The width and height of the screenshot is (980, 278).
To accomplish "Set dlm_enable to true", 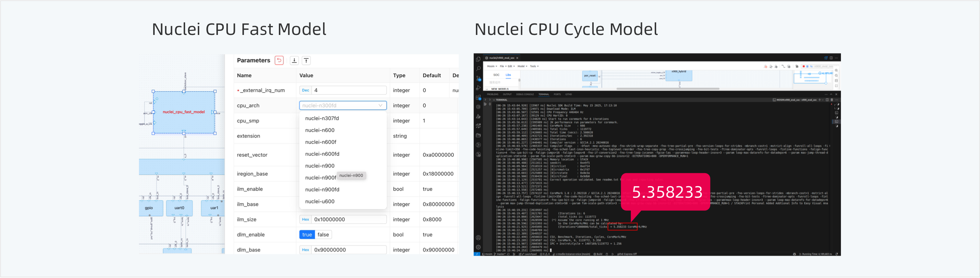I will 307,235.
